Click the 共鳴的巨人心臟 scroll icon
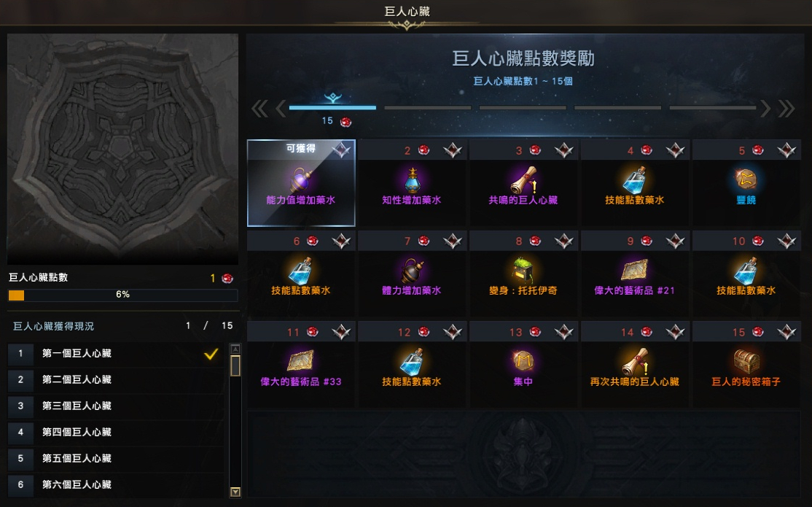This screenshot has width=812, height=507. pos(523,180)
